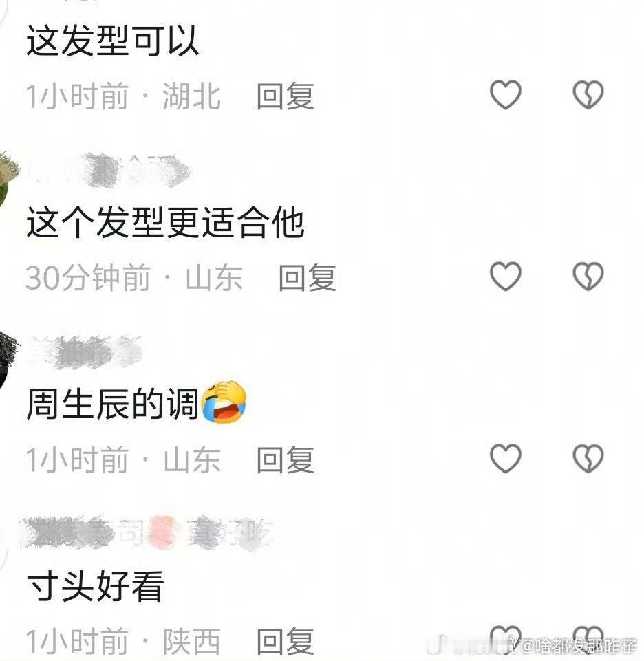Tap broken heart on "寸头好看" comment

click(588, 640)
